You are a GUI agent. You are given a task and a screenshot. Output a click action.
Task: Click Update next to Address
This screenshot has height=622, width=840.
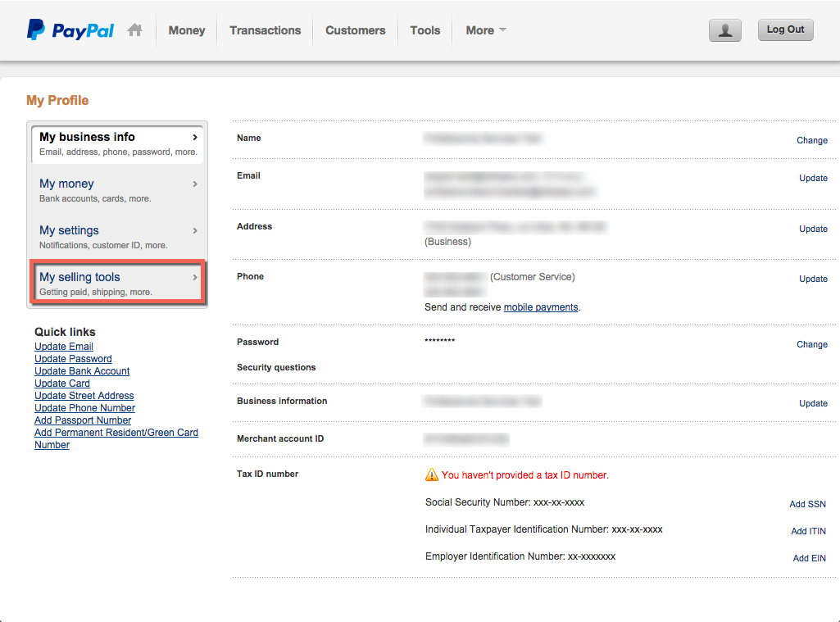pyautogui.click(x=813, y=229)
